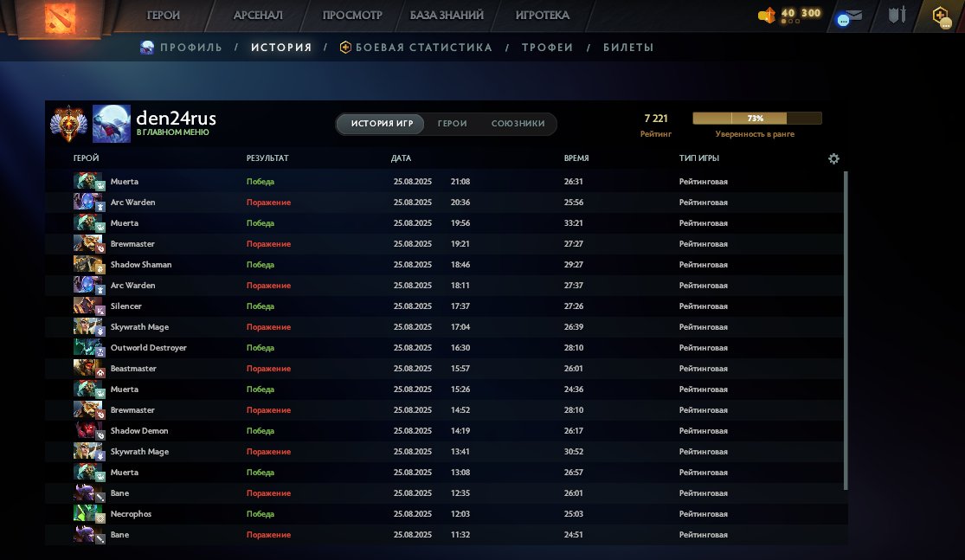The height and width of the screenshot is (560, 965).
Task: Click the shield and sword armory icon
Action: (x=897, y=15)
